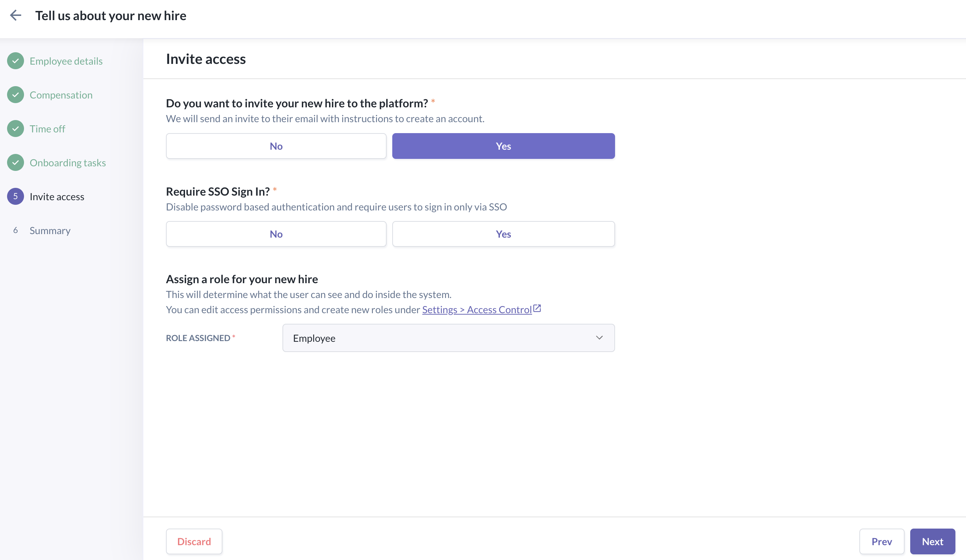
Task: Open Employee details step in sidebar
Action: (x=66, y=61)
